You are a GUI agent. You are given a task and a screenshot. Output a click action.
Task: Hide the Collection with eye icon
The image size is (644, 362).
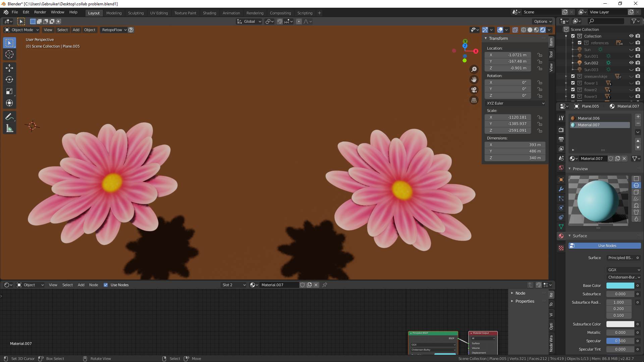point(631,36)
